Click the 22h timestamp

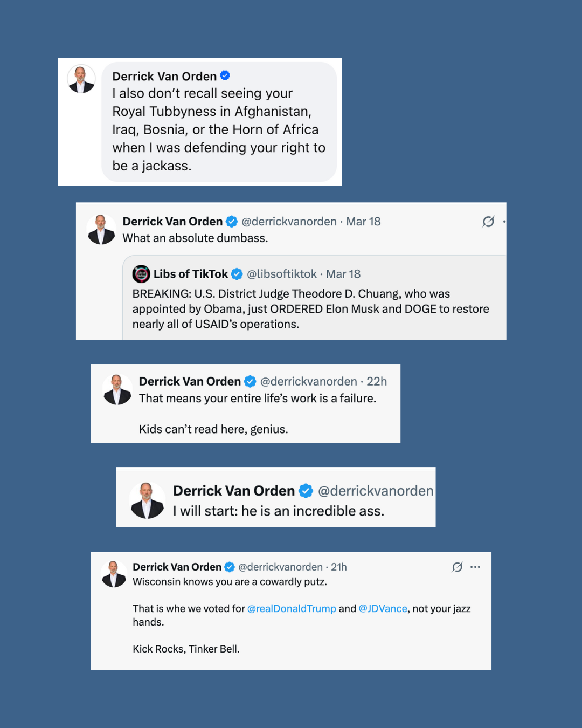377,381
